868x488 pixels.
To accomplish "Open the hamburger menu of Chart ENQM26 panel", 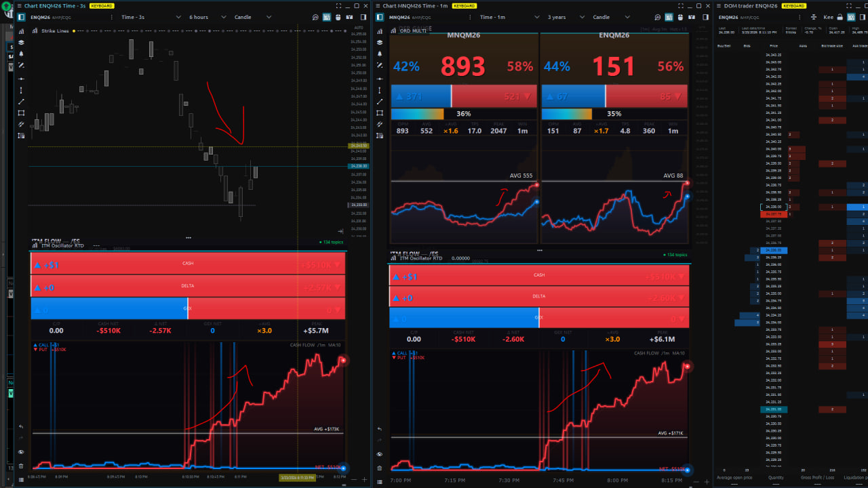I will 21,5.
